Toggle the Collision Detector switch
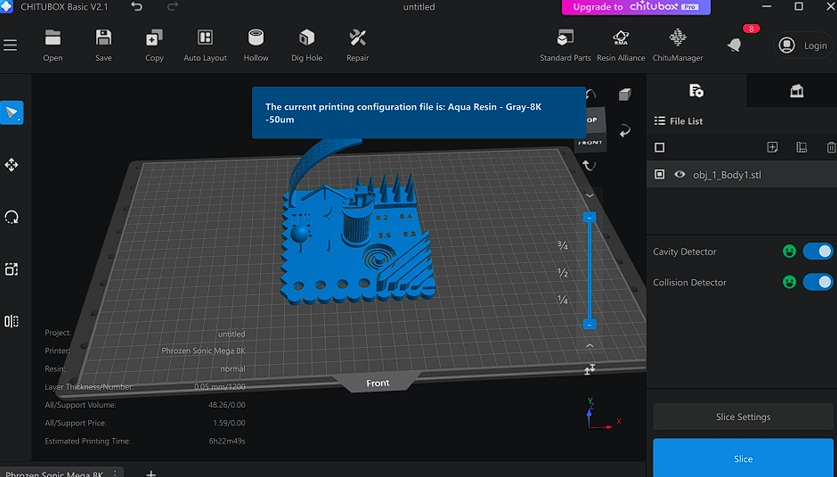This screenshot has height=477, width=837. click(818, 282)
